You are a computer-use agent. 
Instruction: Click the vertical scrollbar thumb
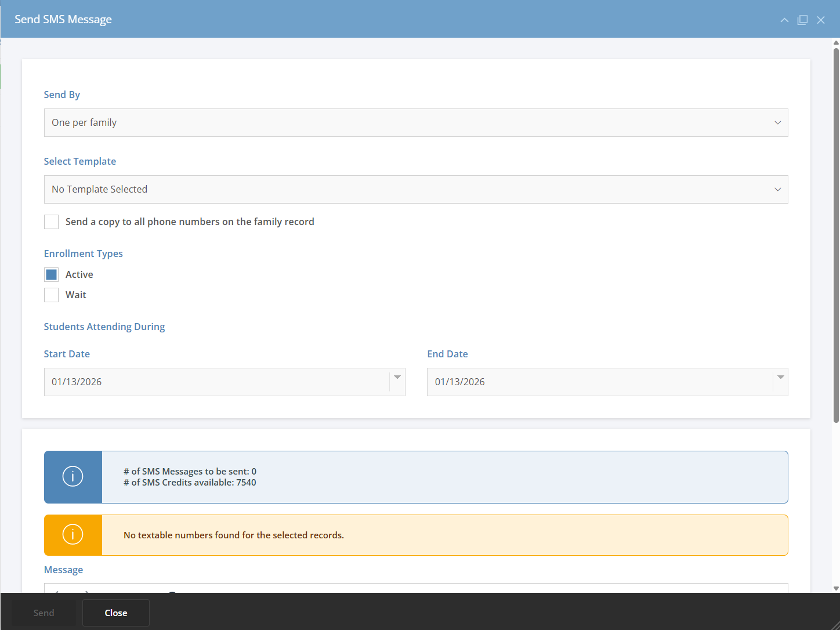(x=836, y=235)
